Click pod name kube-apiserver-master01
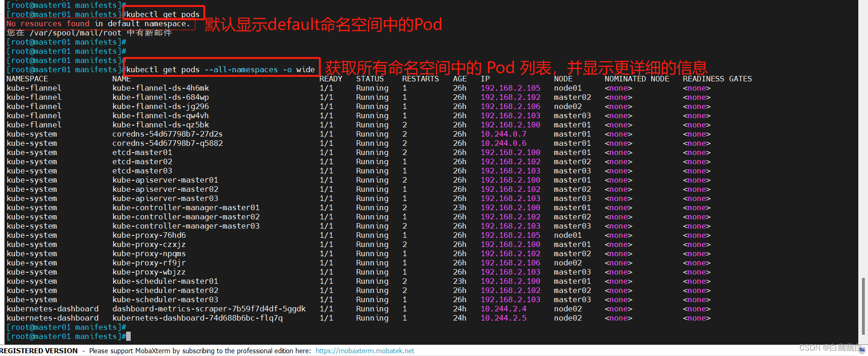 pyautogui.click(x=165, y=180)
